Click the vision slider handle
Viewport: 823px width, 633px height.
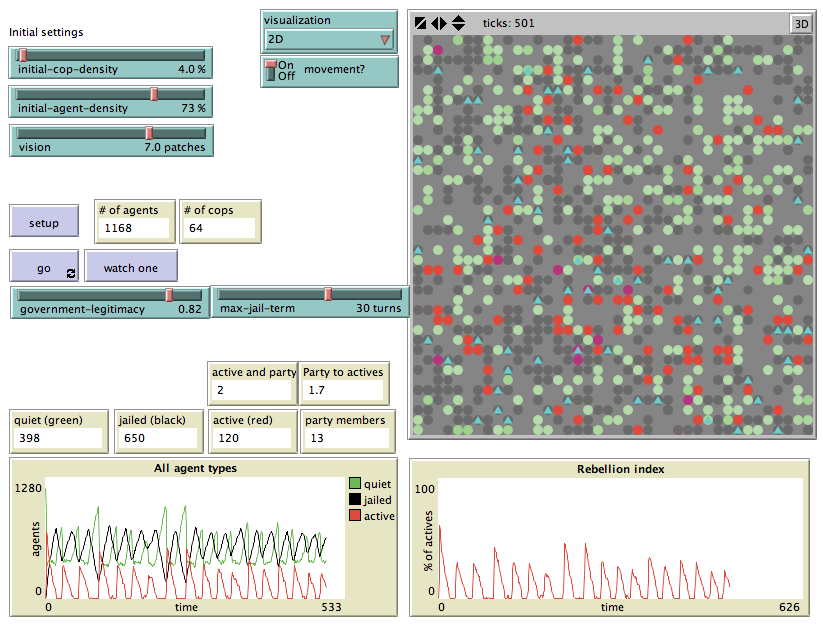(149, 133)
